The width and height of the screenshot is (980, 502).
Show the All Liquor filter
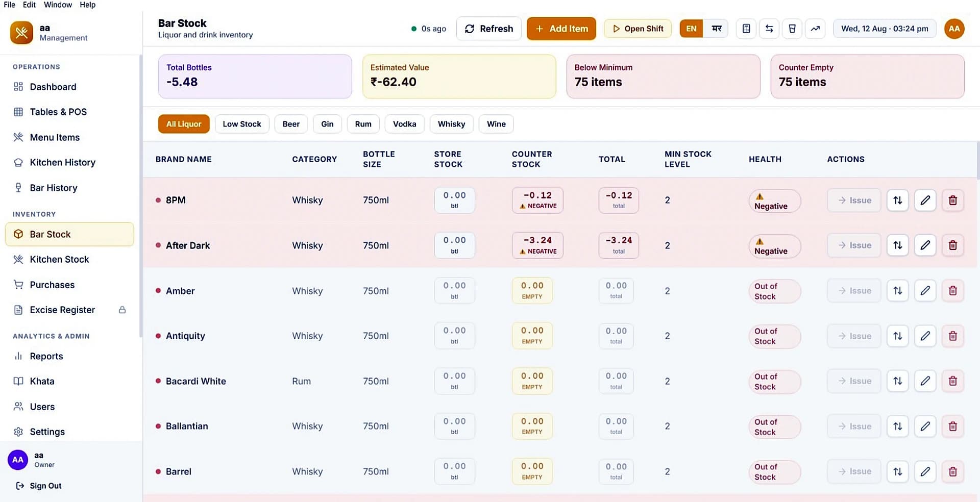tap(184, 124)
